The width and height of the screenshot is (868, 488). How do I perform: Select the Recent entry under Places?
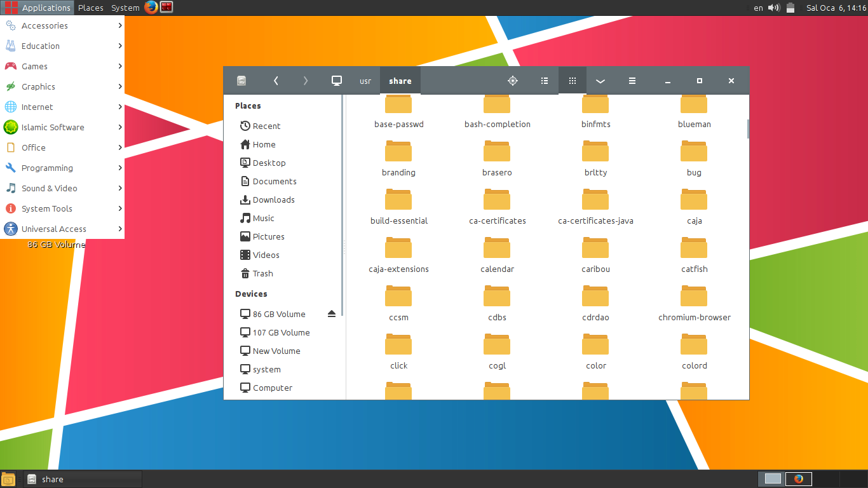click(266, 126)
